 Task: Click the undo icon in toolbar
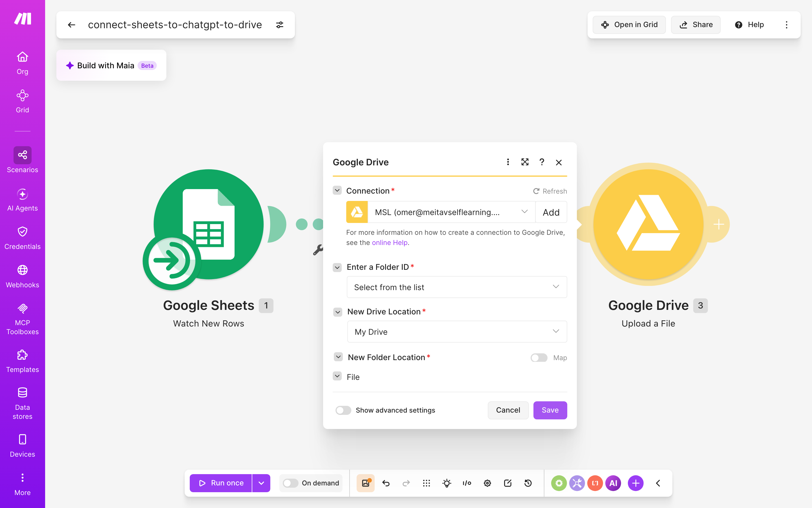click(x=386, y=483)
